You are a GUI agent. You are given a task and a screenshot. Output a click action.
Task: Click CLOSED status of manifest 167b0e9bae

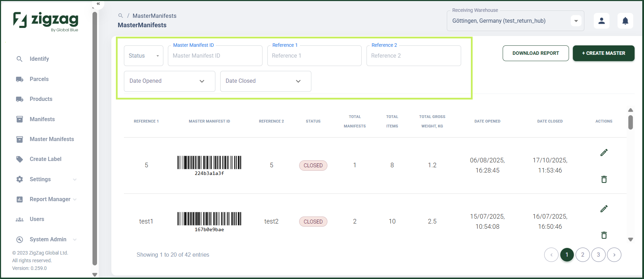coord(313,222)
